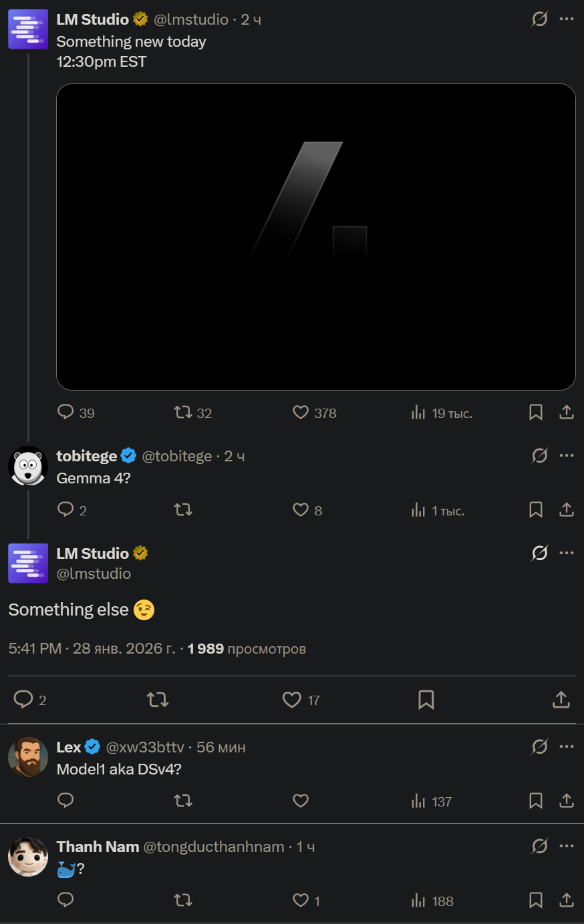Like tobitege's 'Gemma 4?' reply
584x924 pixels.
coord(301,510)
